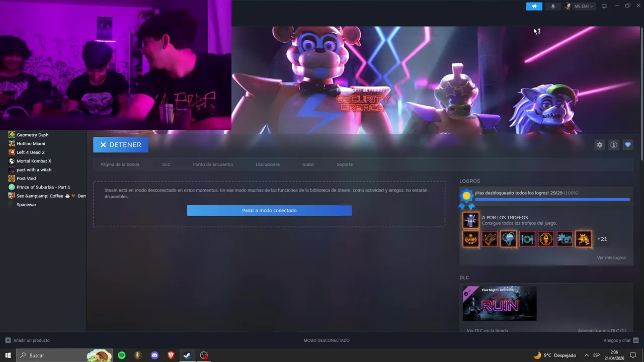644x362 pixels.
Task: Click the ice cream heart achievement icon
Action: click(x=509, y=239)
